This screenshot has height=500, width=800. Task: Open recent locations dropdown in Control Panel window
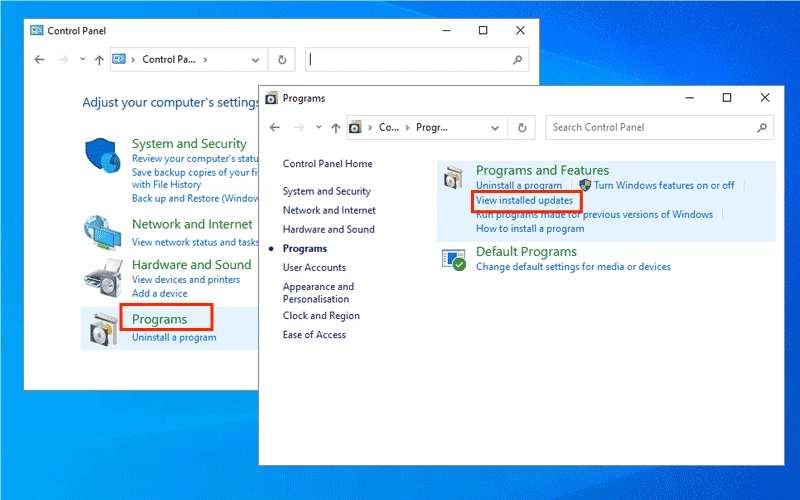pos(83,60)
